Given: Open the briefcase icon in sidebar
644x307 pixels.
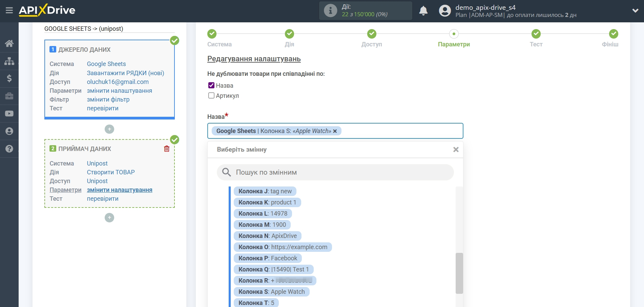Looking at the screenshot, I should coord(9,96).
